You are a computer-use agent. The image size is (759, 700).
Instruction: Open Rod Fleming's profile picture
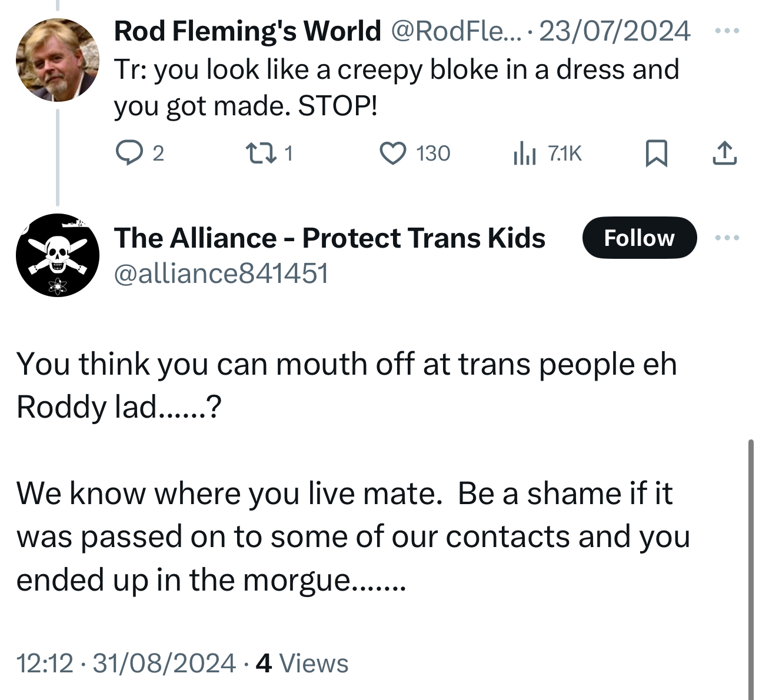[58, 60]
